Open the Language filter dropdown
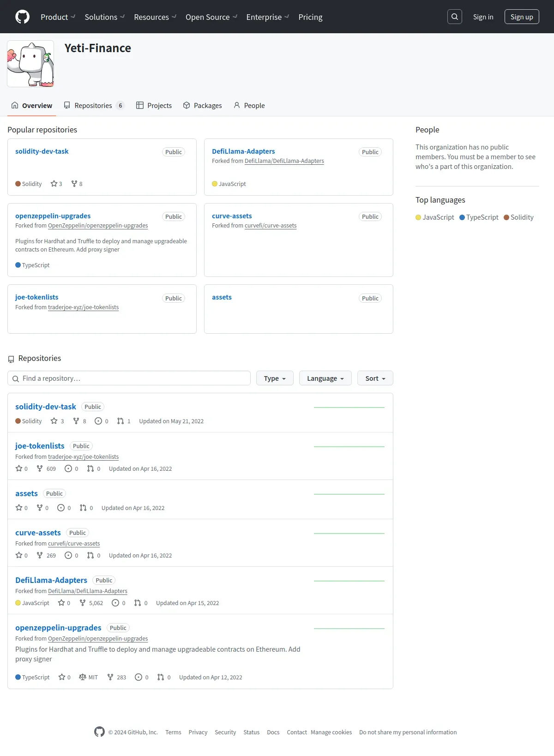Image resolution: width=554 pixels, height=756 pixels. pos(325,378)
